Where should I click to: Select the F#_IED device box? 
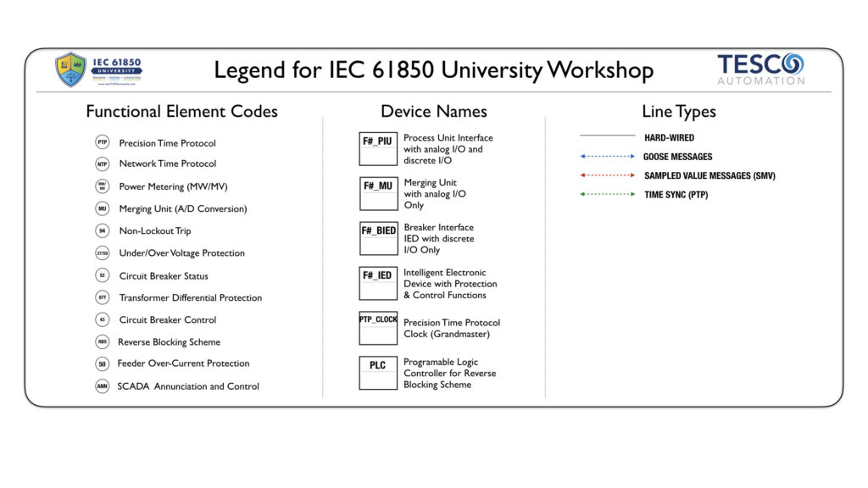(x=378, y=283)
